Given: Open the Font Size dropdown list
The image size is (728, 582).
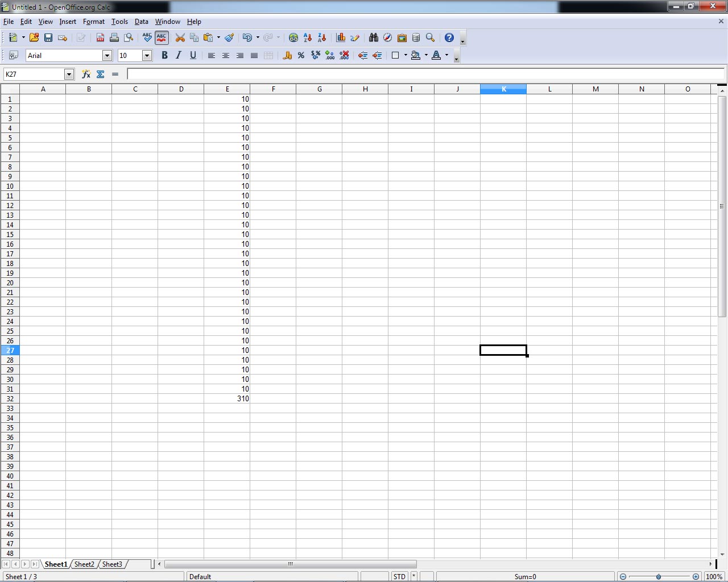Looking at the screenshot, I should point(147,55).
